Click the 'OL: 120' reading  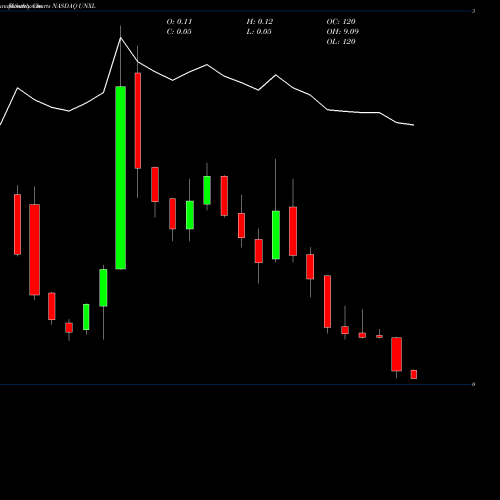click(x=341, y=42)
